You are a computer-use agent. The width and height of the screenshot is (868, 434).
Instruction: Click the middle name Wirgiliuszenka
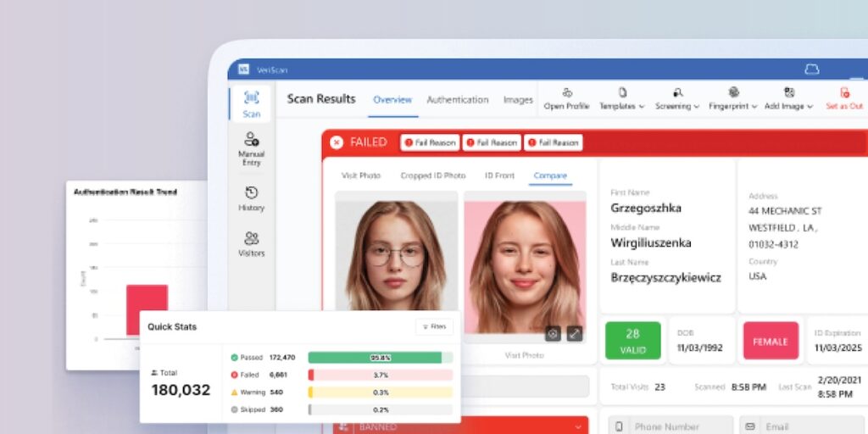(650, 242)
